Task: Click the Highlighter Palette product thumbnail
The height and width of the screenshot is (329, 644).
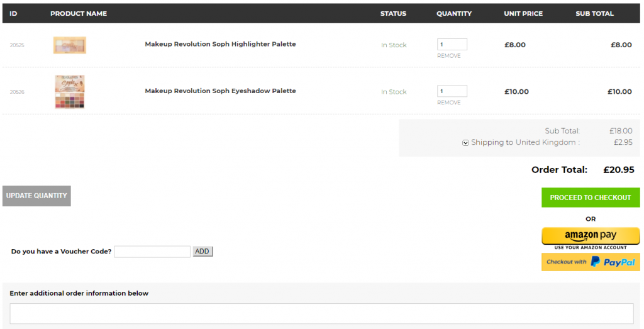Action: click(x=70, y=45)
